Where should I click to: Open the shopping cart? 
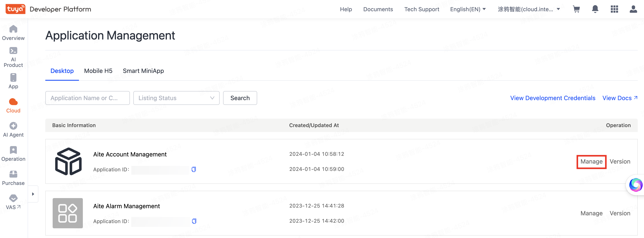pos(576,9)
